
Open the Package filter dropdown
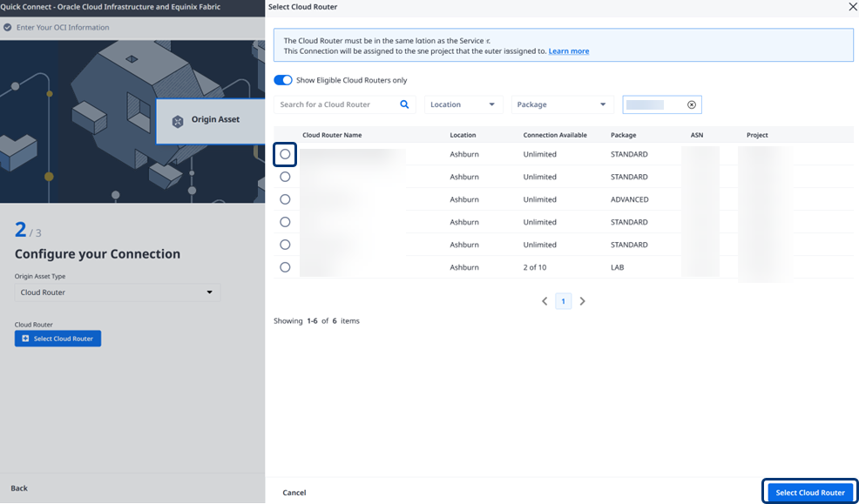(562, 104)
